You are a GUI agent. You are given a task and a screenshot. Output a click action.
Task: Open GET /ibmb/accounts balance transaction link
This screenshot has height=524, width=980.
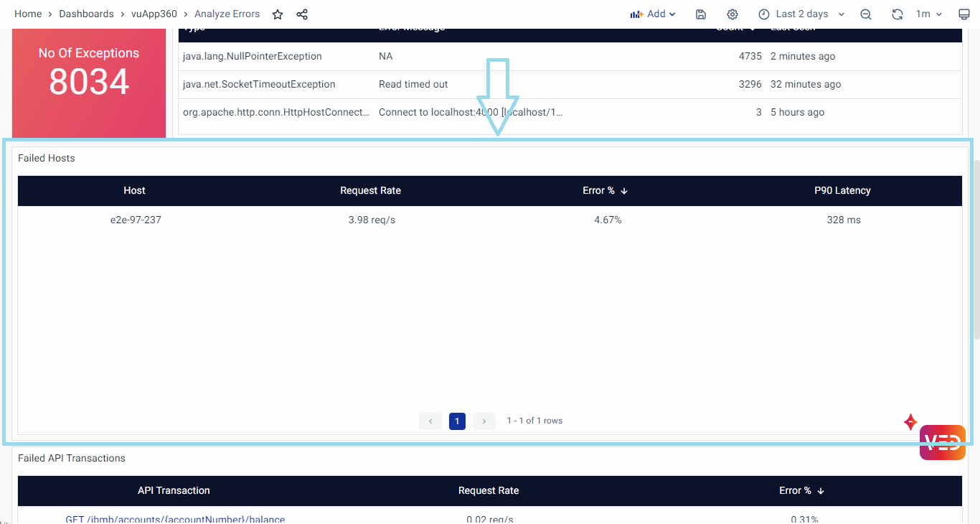click(x=175, y=519)
